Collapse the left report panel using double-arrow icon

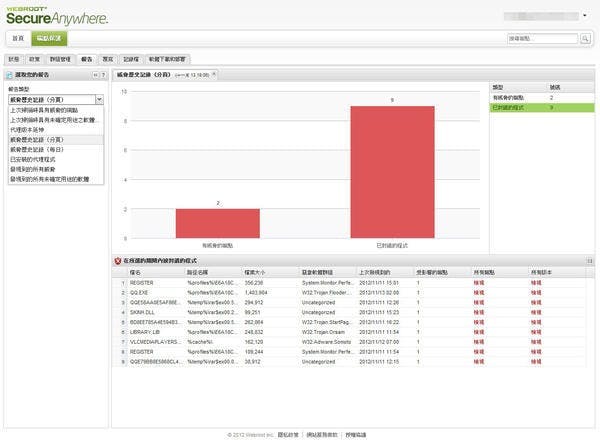click(95, 75)
